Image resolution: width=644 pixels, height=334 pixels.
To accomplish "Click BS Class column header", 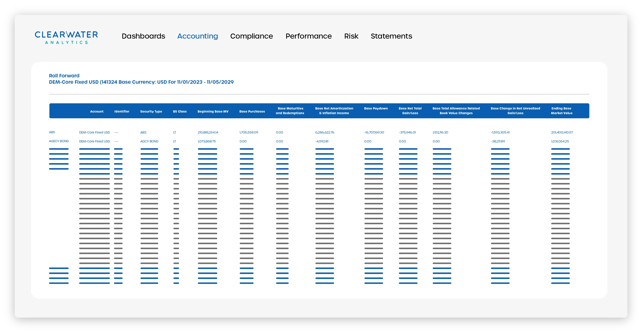I will [x=180, y=111].
